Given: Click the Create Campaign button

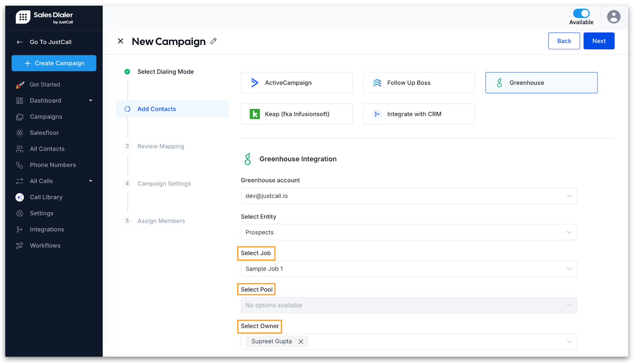Looking at the screenshot, I should click(x=54, y=64).
